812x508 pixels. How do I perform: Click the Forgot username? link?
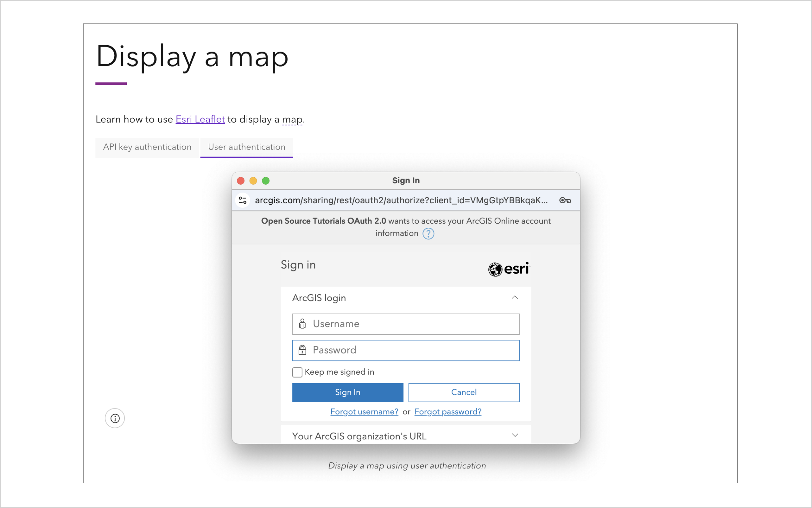coord(364,412)
